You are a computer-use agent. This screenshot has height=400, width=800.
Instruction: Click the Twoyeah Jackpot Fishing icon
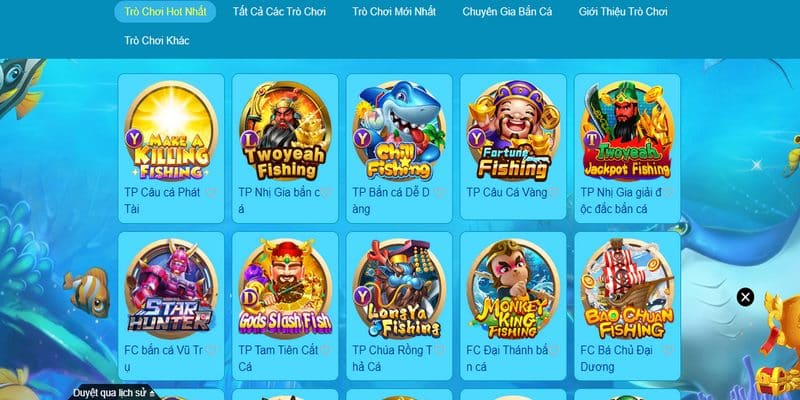coord(628,131)
